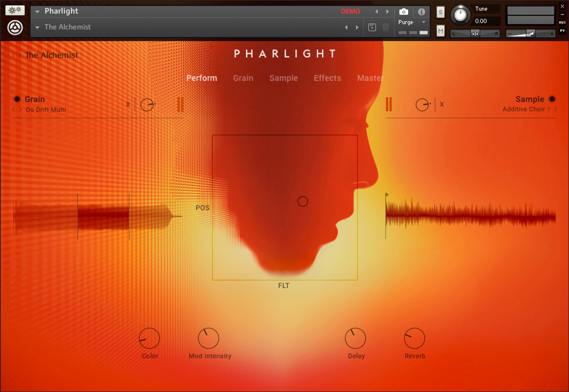Save the current snapshot with the floppy icon

372,27
